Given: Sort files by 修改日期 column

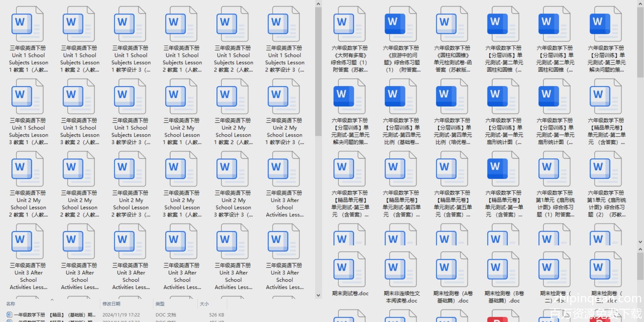Looking at the screenshot, I should click(x=111, y=304).
